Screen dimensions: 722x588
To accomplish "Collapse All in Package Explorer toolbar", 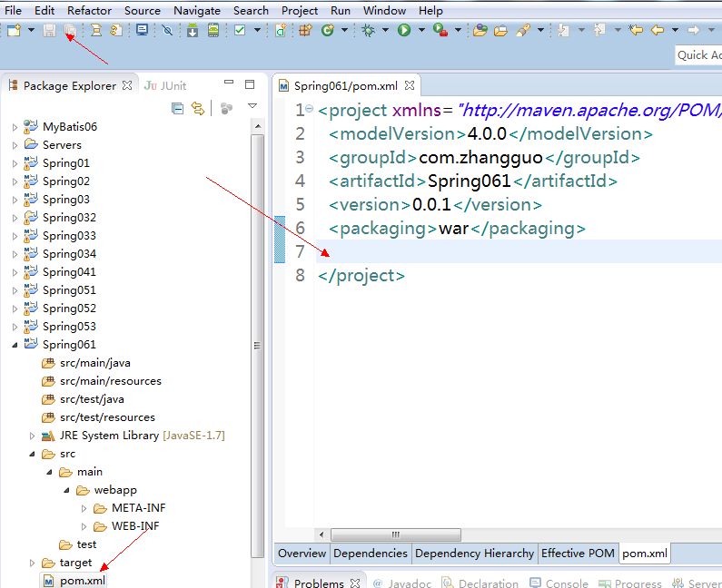I will (x=177, y=109).
